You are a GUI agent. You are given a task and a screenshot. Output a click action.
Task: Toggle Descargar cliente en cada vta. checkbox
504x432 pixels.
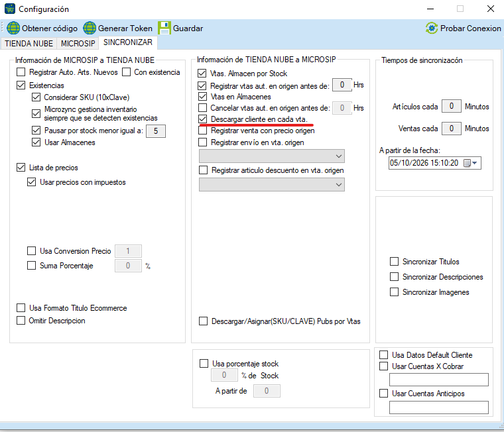(202, 119)
